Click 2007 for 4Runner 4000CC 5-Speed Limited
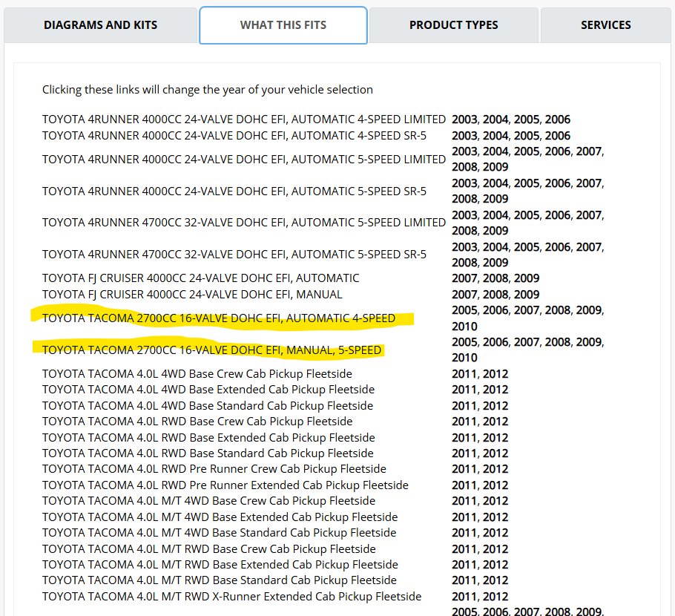Viewport: 675px width, 616px height. 589,151
